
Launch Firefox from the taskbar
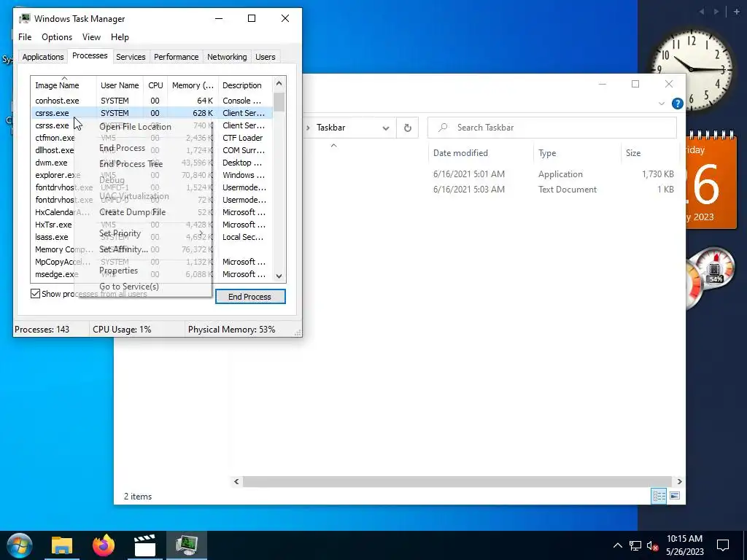click(x=104, y=545)
